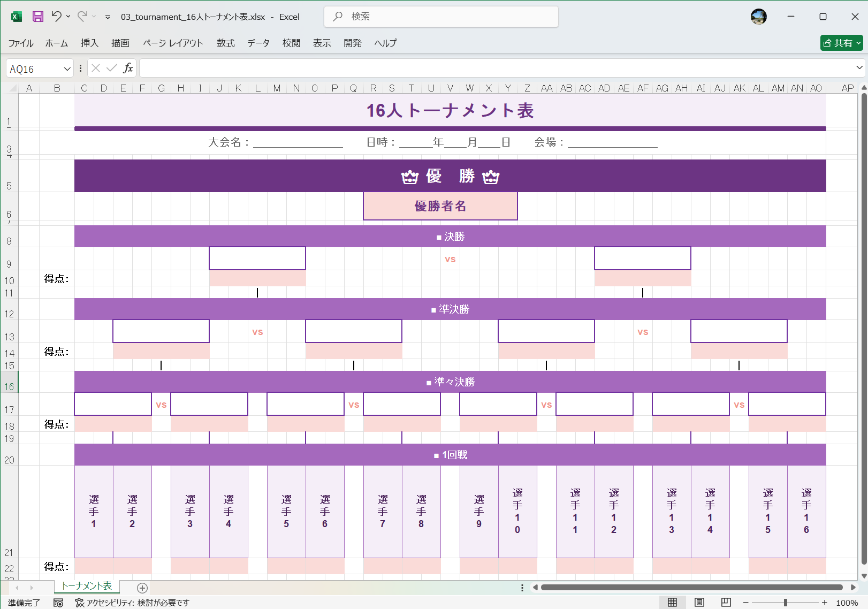
Task: Open the ホーム ribbon tab
Action: coord(56,43)
